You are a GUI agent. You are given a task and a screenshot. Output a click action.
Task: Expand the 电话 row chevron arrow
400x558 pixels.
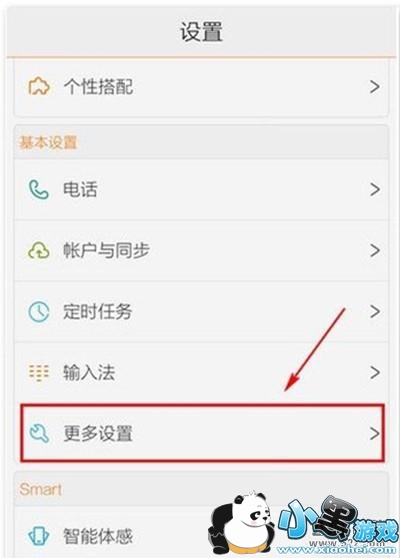374,189
